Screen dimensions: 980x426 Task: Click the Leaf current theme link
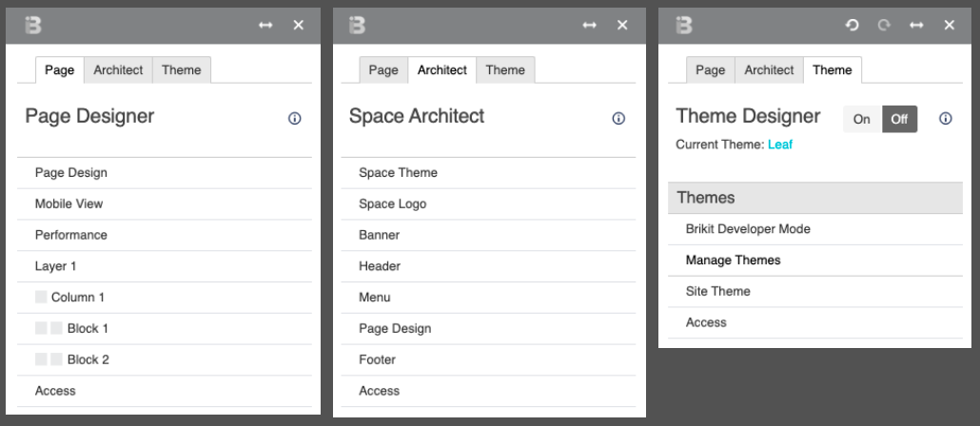click(x=780, y=145)
